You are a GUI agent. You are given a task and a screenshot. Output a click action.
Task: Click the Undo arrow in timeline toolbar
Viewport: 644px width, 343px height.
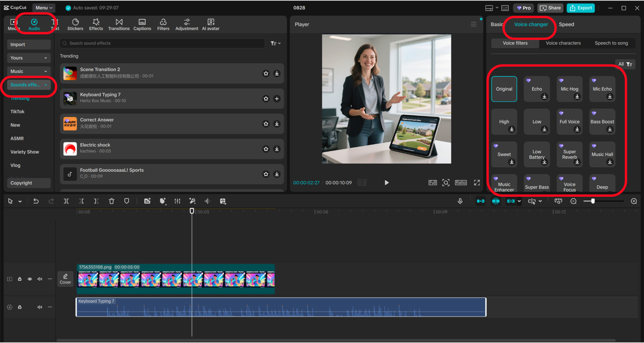click(36, 201)
